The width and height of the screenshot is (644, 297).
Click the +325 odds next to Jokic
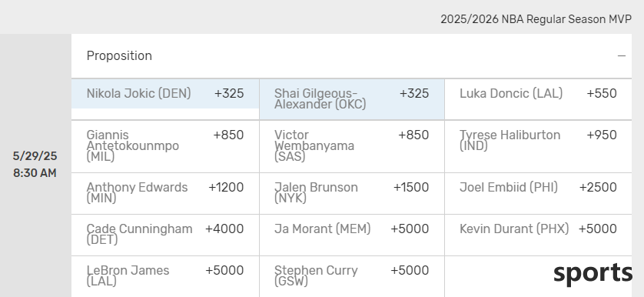coord(229,93)
